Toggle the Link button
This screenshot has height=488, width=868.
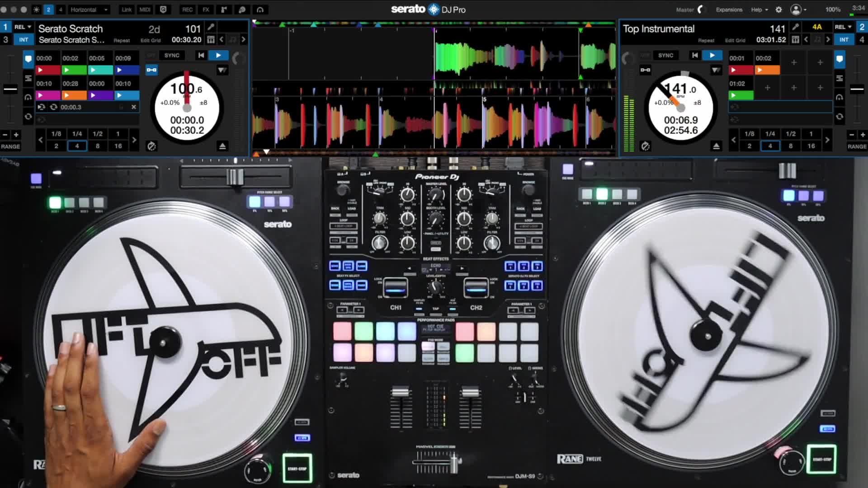pyautogui.click(x=127, y=9)
